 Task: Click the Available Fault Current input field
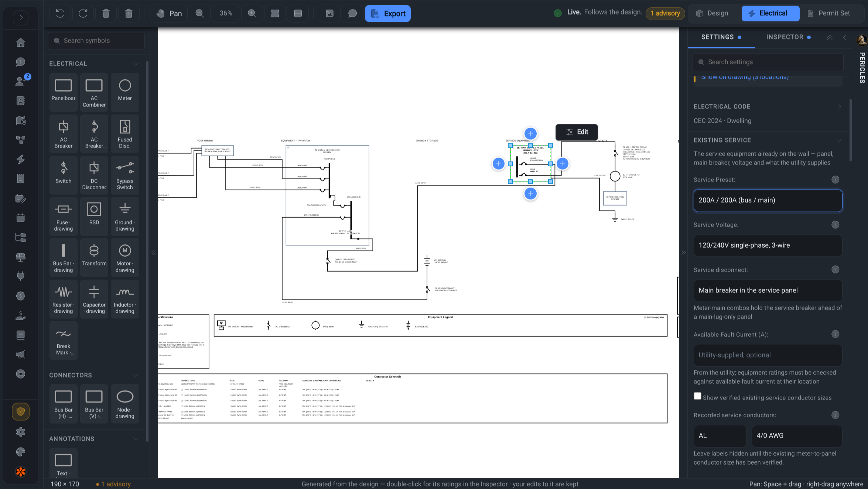coord(768,355)
